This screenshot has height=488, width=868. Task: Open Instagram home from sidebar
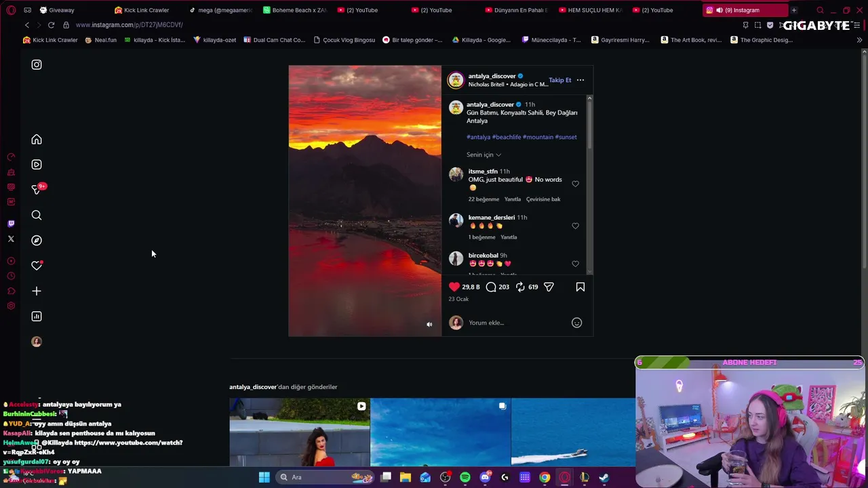point(37,140)
